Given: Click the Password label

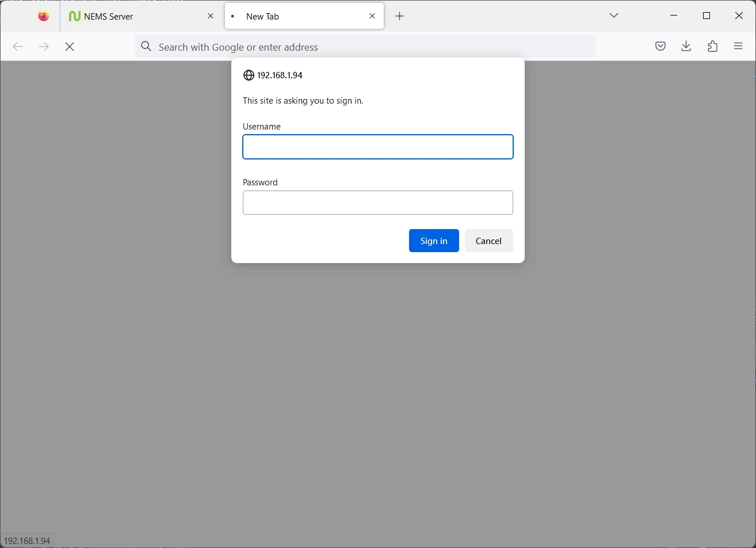Looking at the screenshot, I should [260, 182].
